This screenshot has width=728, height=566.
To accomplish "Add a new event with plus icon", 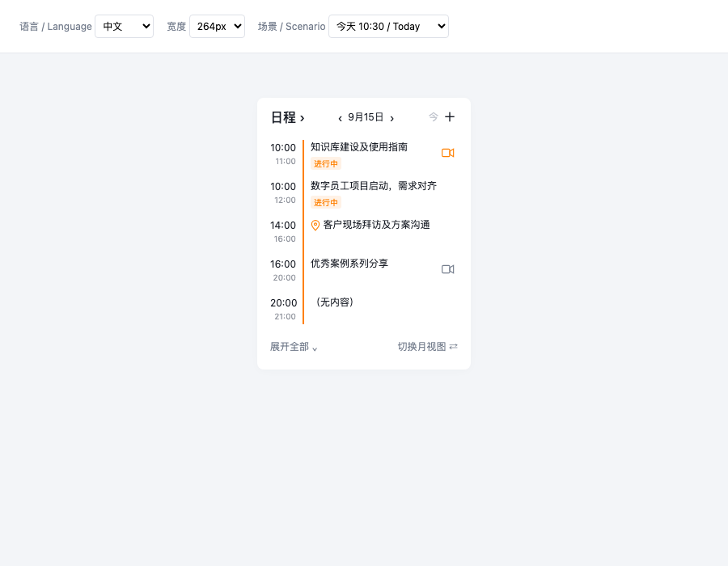I will (450, 117).
